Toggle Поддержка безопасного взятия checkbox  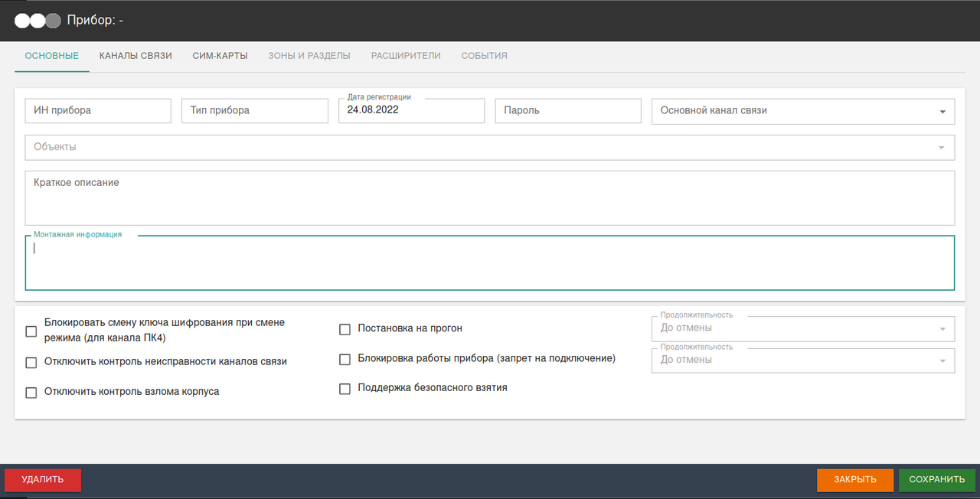tap(345, 390)
